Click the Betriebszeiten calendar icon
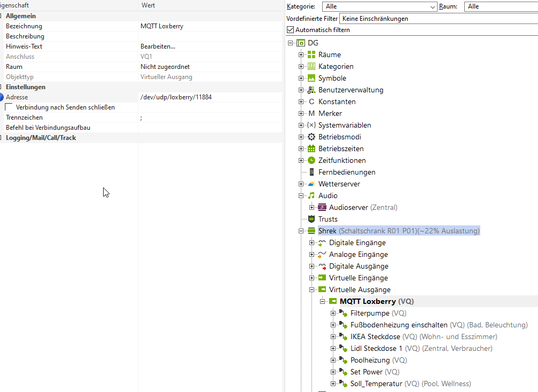Image resolution: width=538 pixels, height=392 pixels. (311, 148)
